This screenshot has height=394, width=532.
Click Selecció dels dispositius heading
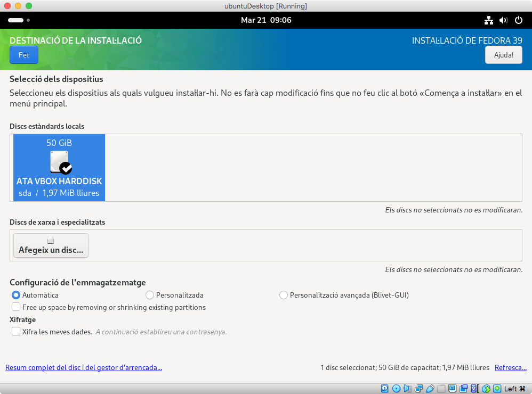[x=57, y=79]
